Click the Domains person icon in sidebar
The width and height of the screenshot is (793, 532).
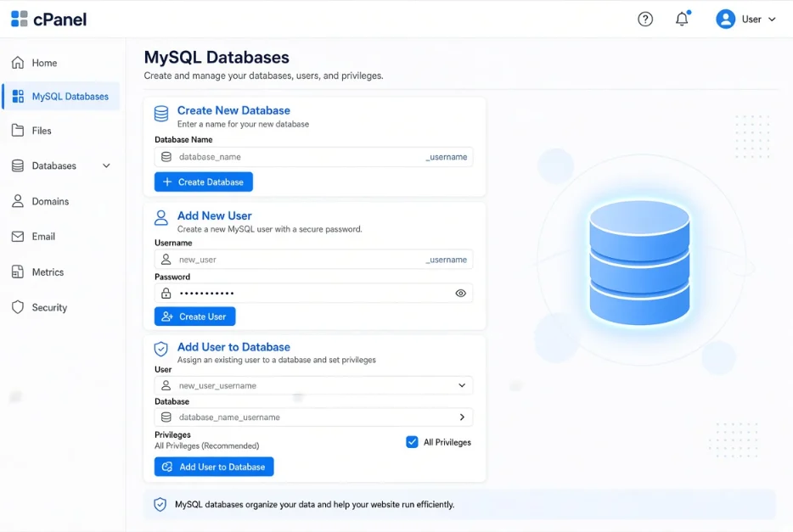[x=18, y=201]
